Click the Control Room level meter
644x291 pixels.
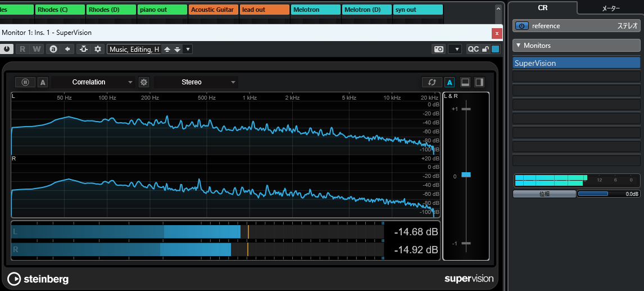point(577,180)
